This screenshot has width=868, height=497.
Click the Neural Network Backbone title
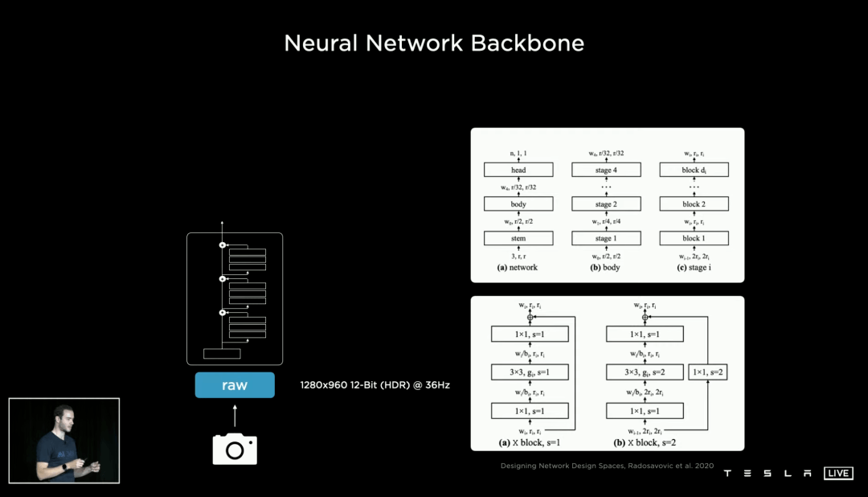pos(434,43)
